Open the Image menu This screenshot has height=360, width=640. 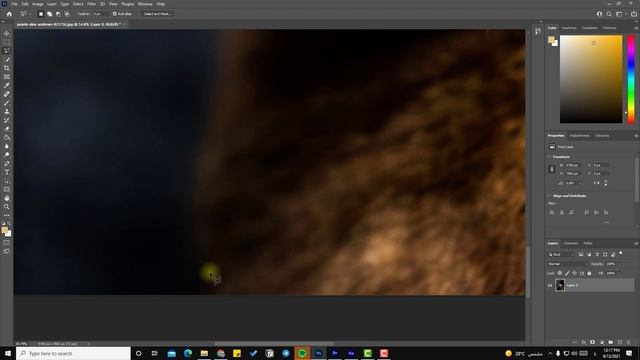pyautogui.click(x=38, y=4)
